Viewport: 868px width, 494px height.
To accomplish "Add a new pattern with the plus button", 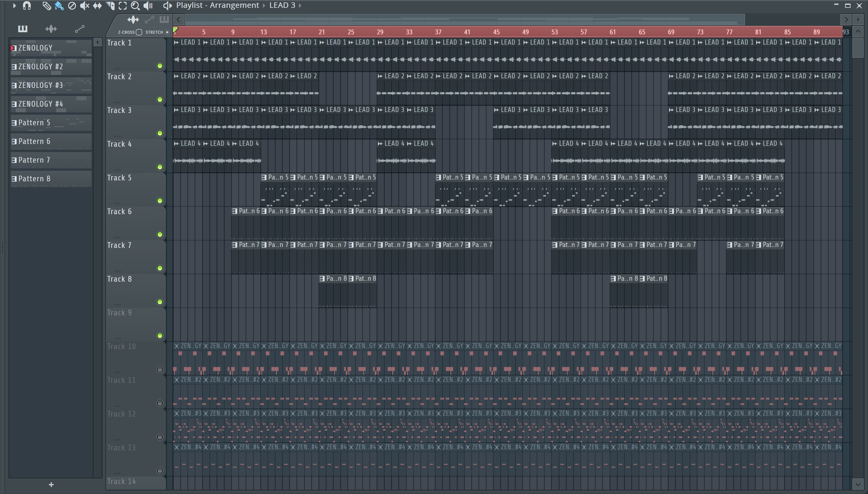I will [x=51, y=484].
